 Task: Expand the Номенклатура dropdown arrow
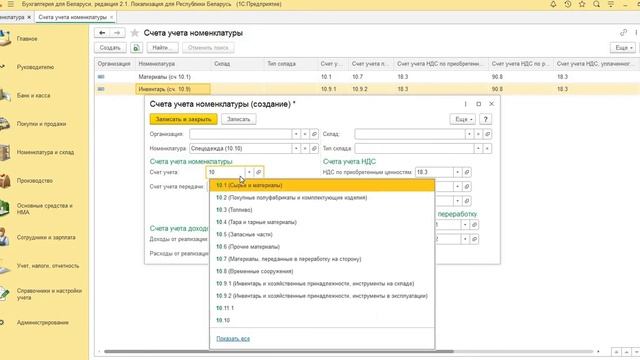pos(296,149)
